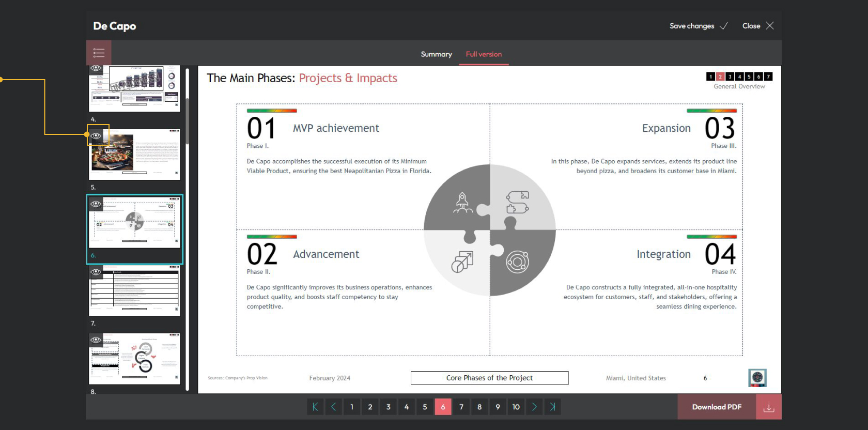
Task: Click section indicator box 7 in slide
Action: click(x=768, y=76)
